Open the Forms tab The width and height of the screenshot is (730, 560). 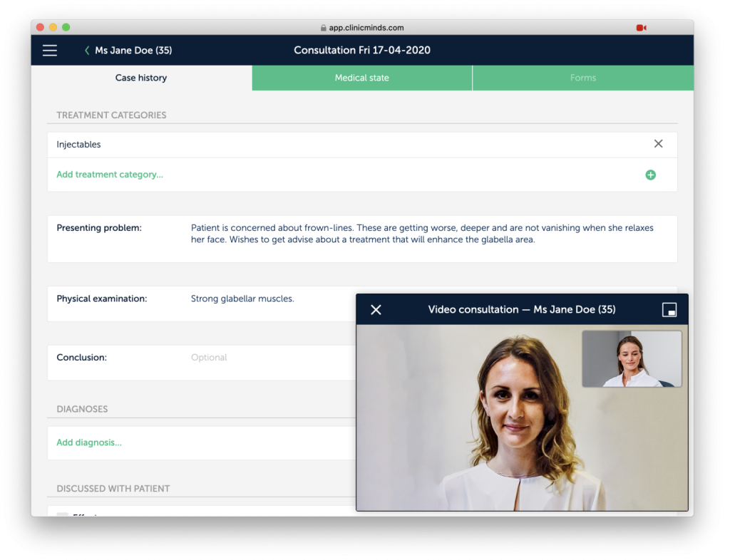583,78
